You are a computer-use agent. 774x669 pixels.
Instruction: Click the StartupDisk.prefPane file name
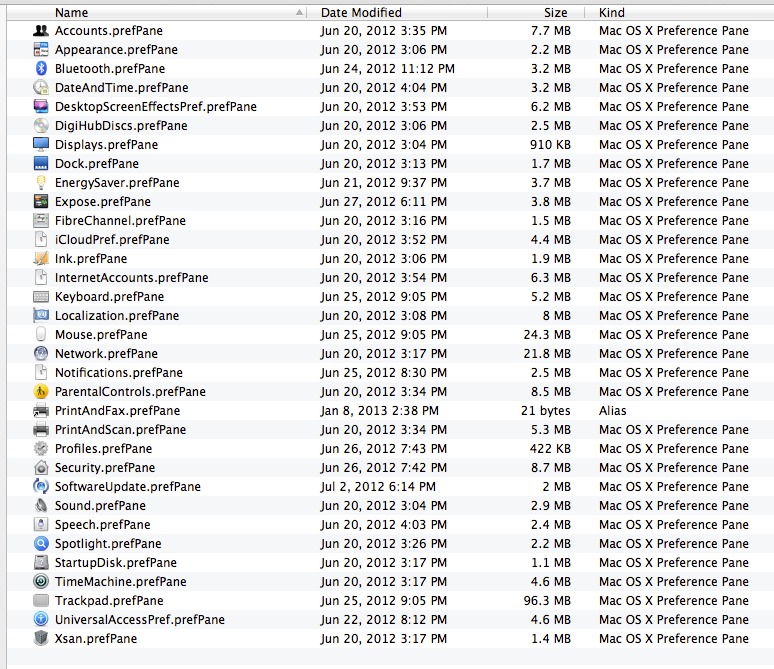click(x=116, y=563)
